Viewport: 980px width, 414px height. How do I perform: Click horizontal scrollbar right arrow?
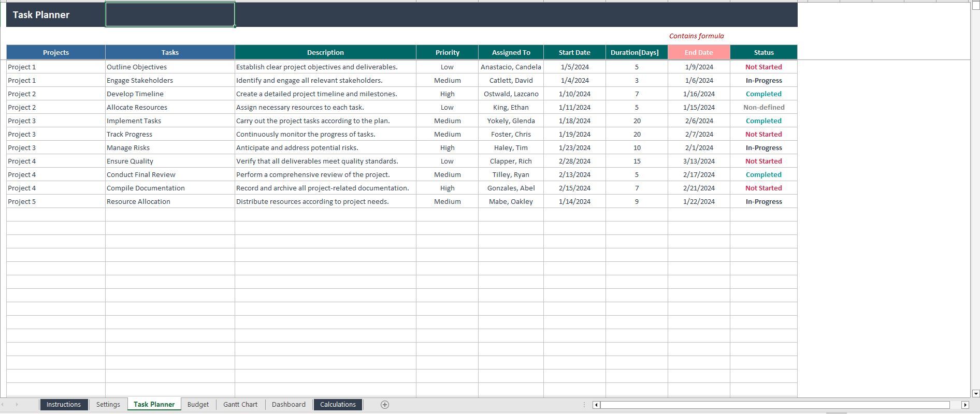coord(964,405)
